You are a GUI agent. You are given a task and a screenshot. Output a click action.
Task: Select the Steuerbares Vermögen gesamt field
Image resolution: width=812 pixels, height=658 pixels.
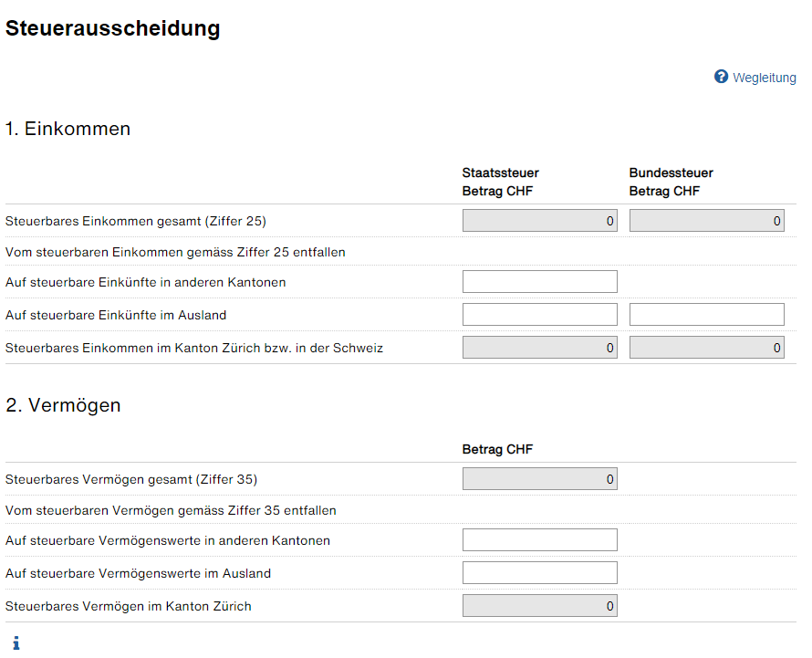pyautogui.click(x=539, y=479)
